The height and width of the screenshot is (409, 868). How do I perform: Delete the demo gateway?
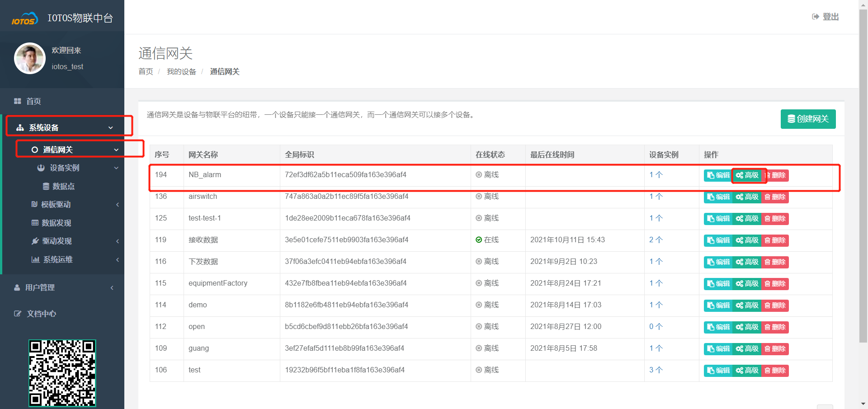(x=775, y=306)
